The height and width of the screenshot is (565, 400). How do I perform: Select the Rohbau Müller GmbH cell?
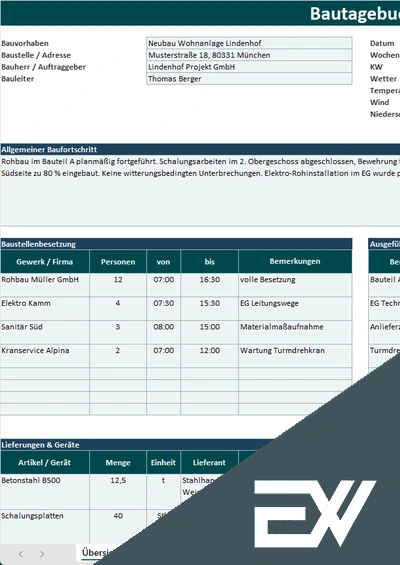(x=45, y=285)
